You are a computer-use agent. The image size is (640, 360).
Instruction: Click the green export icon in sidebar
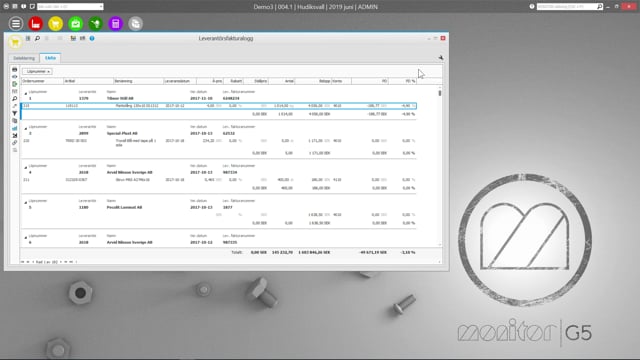click(x=15, y=84)
